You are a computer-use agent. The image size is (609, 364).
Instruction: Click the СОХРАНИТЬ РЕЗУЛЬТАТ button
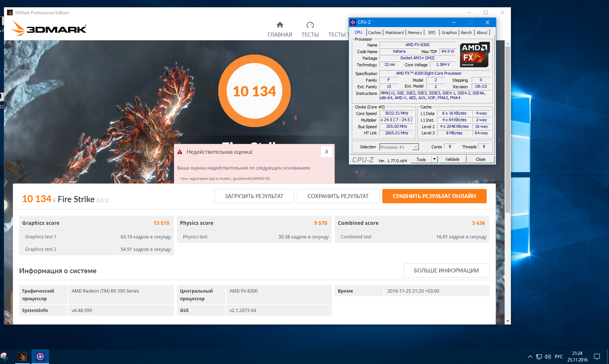point(338,196)
